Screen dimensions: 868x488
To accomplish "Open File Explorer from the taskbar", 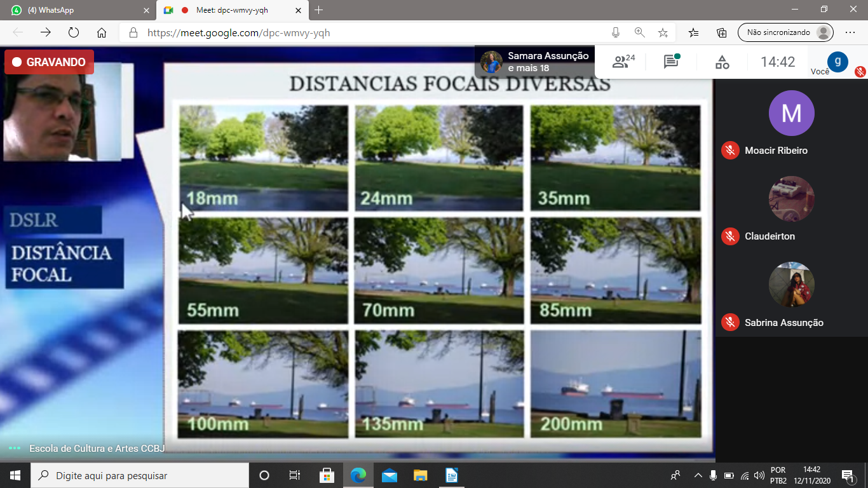I will coord(420,475).
